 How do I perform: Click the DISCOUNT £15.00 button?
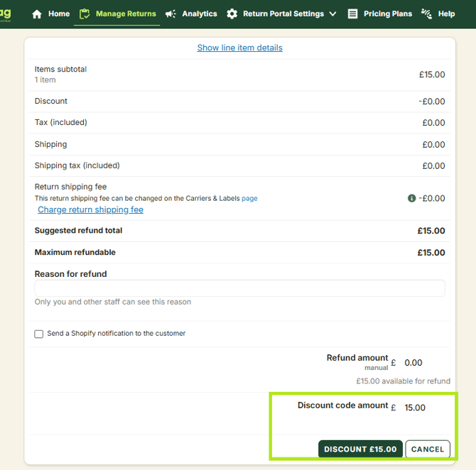coord(360,449)
